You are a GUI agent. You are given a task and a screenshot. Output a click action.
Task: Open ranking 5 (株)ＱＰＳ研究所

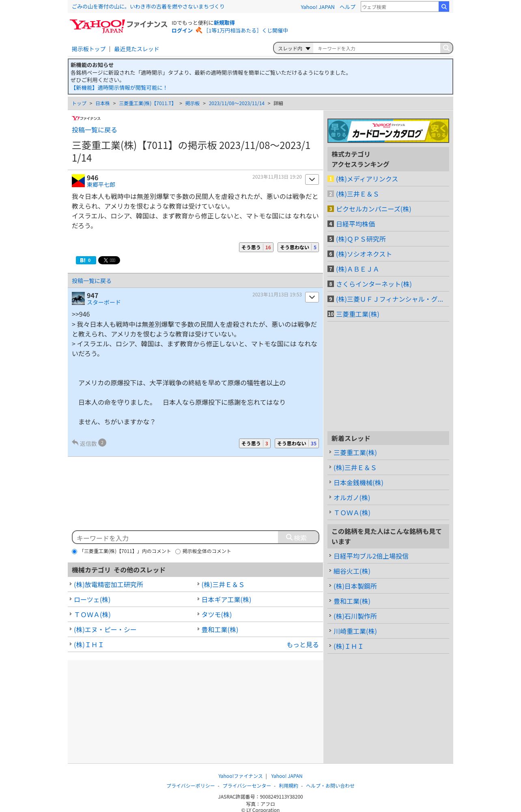tap(361, 239)
